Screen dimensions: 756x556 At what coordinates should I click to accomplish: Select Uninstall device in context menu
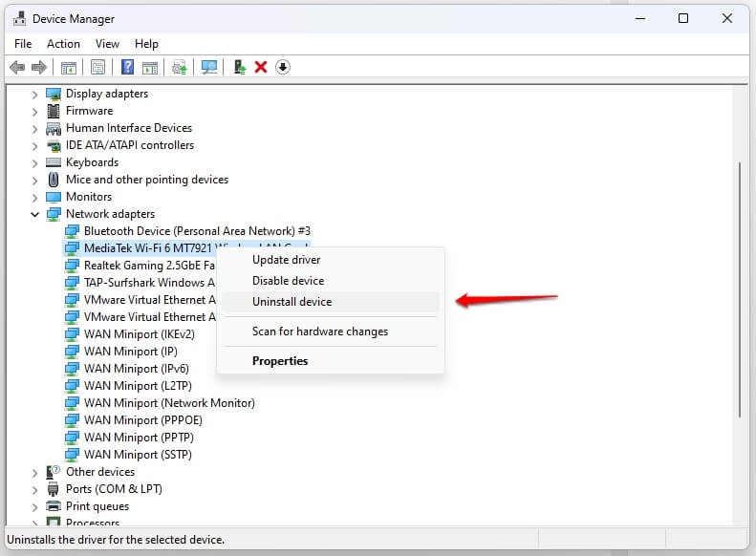pos(331,302)
